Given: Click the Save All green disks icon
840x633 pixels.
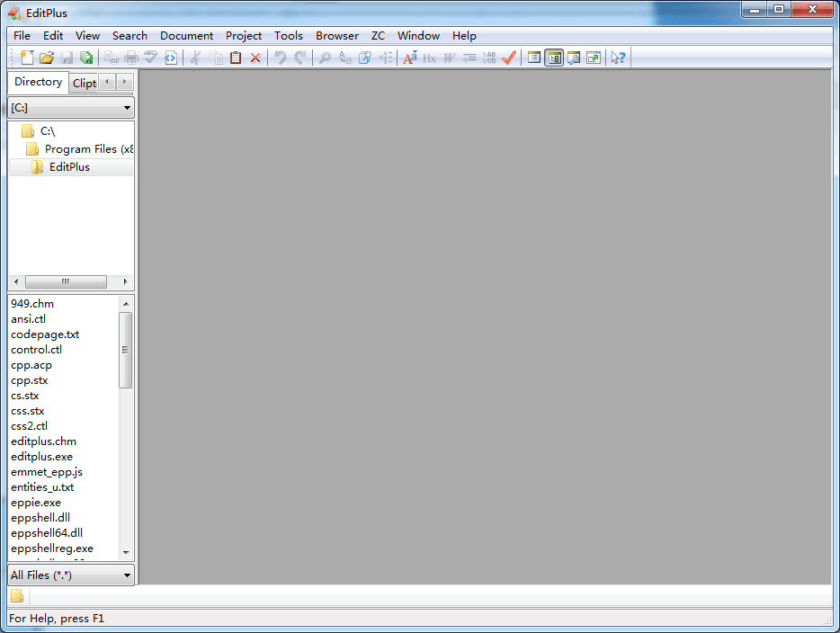Looking at the screenshot, I should [x=86, y=58].
